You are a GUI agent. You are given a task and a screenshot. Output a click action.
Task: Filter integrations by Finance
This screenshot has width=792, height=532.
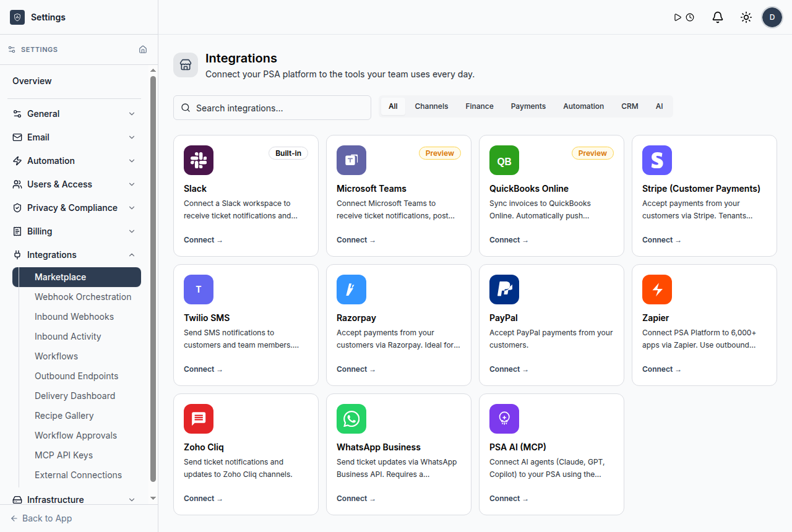(480, 106)
